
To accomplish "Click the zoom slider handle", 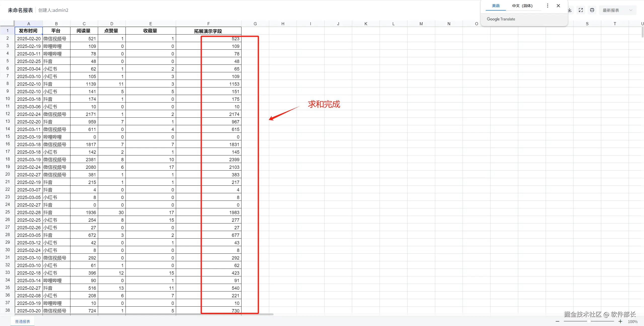I will click(589, 321).
